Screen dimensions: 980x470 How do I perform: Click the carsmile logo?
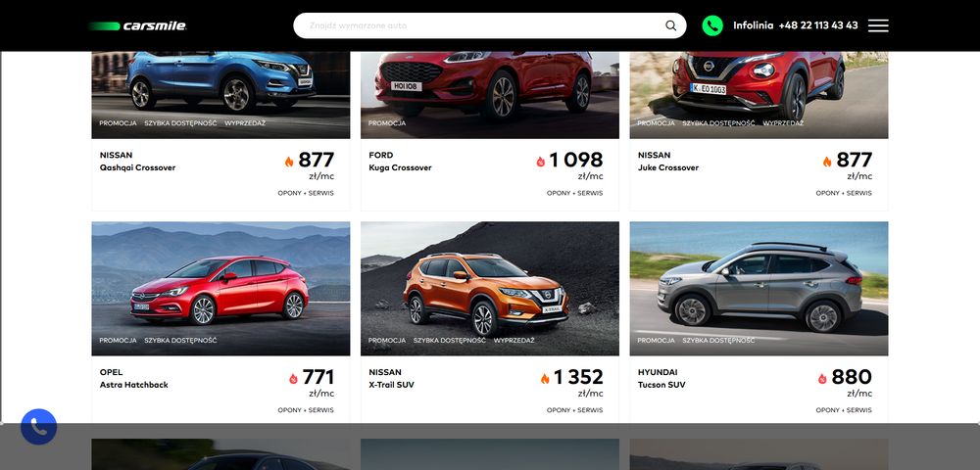tap(137, 25)
